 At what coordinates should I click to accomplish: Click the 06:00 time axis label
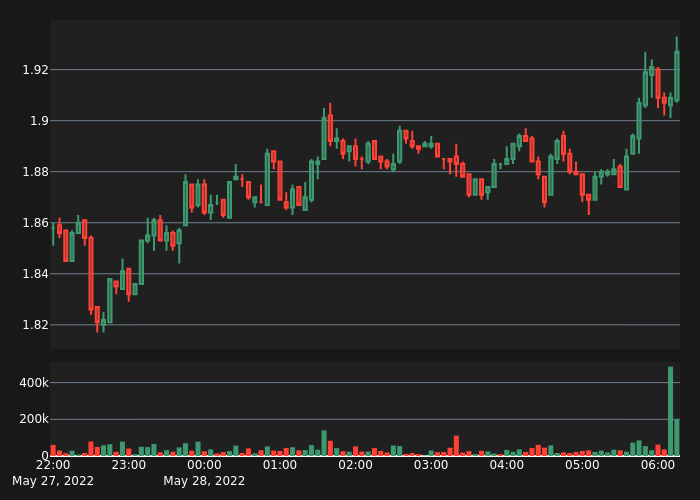pos(658,465)
